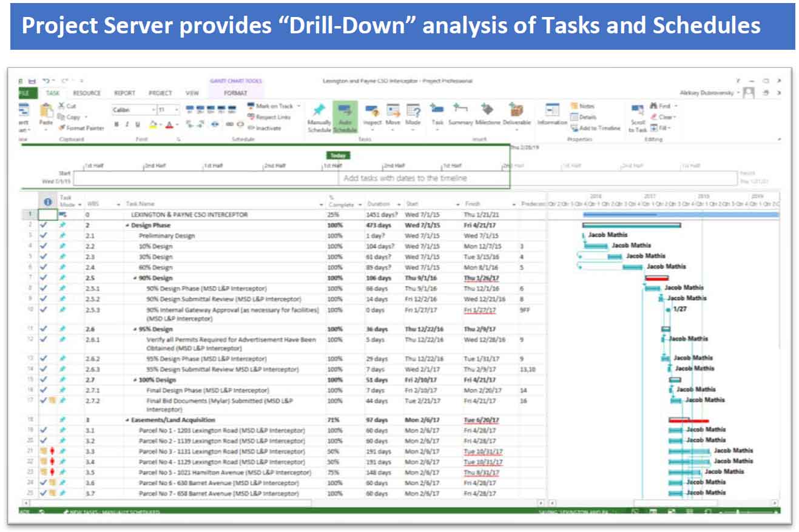Viewport: 799px width, 532px height.
Task: Open the TASK ribbon tab
Action: pos(53,93)
